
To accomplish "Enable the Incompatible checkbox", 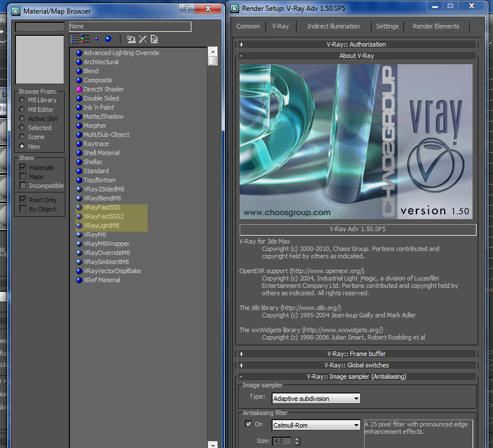I will [x=23, y=186].
